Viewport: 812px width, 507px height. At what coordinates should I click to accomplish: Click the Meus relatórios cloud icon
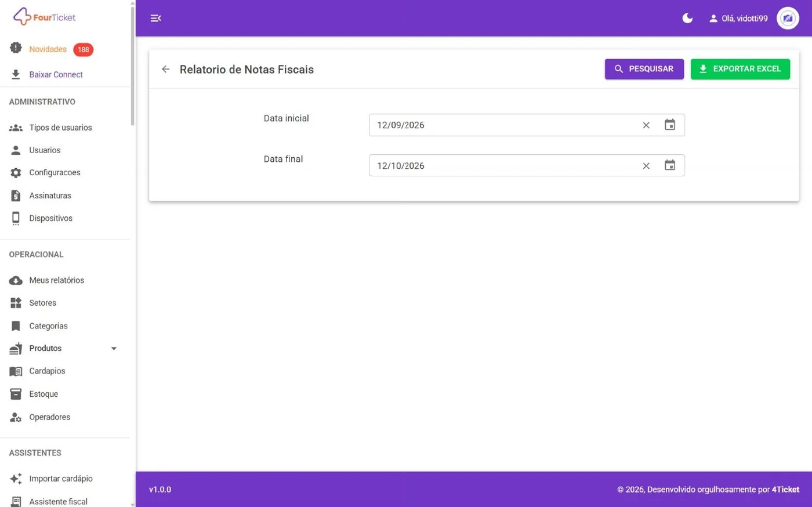pos(16,280)
